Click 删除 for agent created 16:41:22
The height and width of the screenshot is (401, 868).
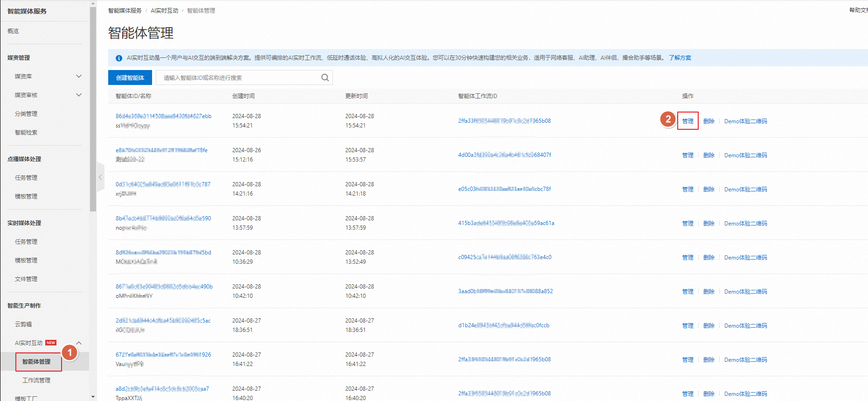pyautogui.click(x=709, y=359)
